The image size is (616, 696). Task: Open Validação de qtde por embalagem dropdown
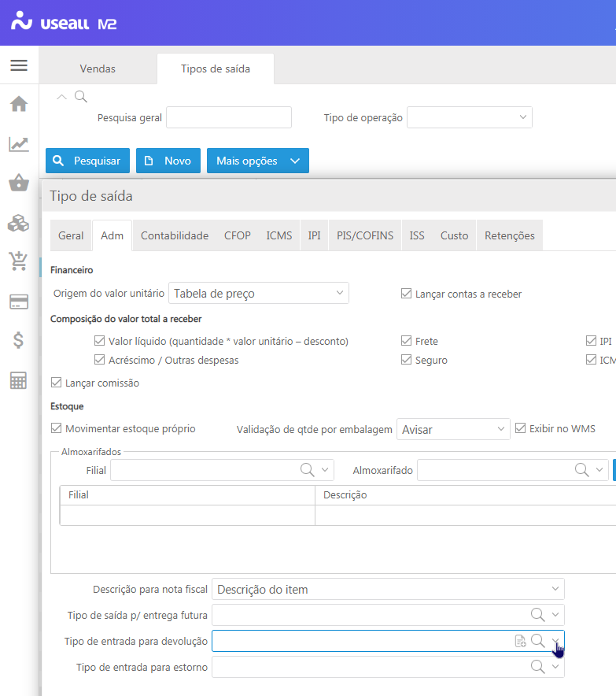[x=453, y=429]
